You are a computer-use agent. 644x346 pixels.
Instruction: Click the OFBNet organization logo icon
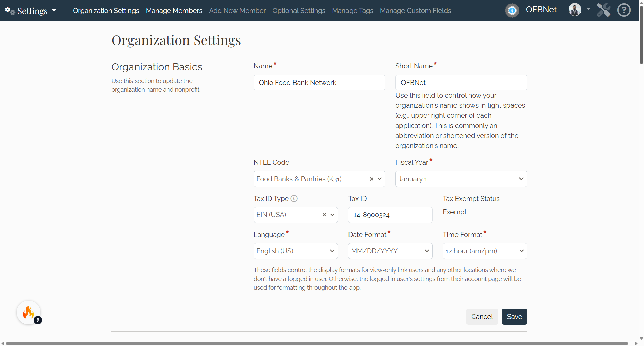coord(512,11)
